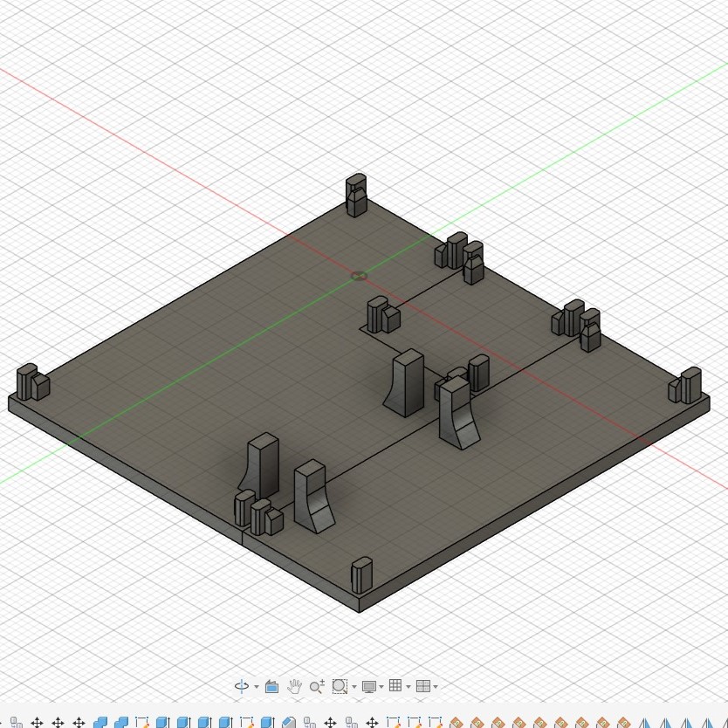Open the Orbit type dropdown arrow
The height and width of the screenshot is (728, 728).
(x=257, y=687)
